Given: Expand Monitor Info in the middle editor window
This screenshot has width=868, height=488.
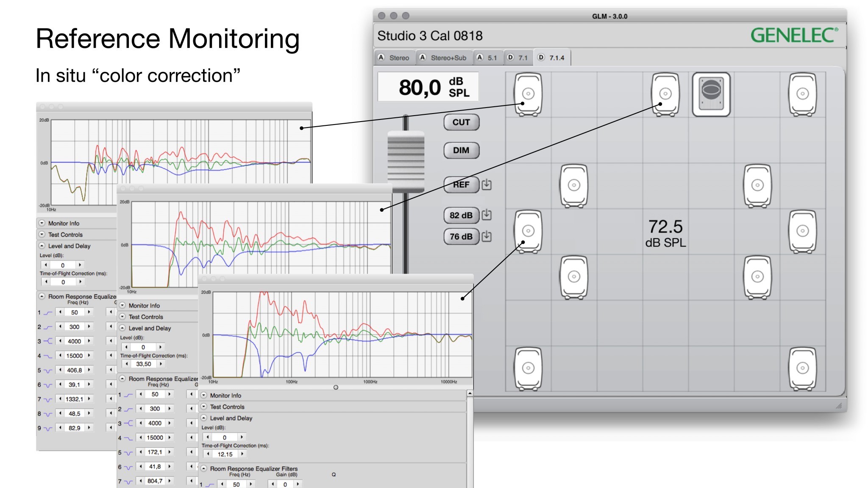Looking at the screenshot, I should (x=122, y=305).
